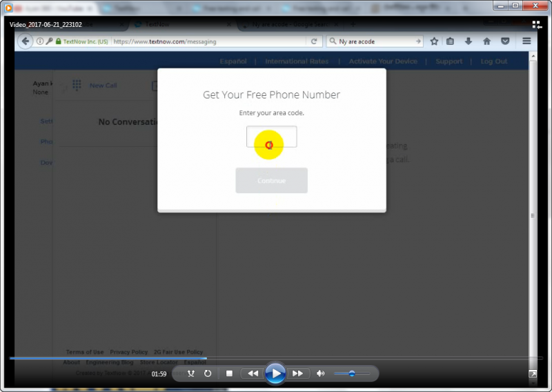The image size is (552, 392).
Task: Click green padlock security icon
Action: point(59,41)
